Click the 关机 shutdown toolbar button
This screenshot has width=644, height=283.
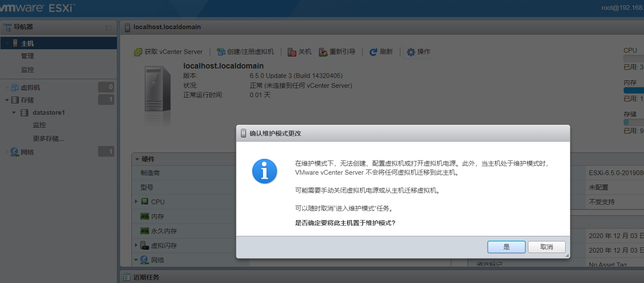(299, 52)
